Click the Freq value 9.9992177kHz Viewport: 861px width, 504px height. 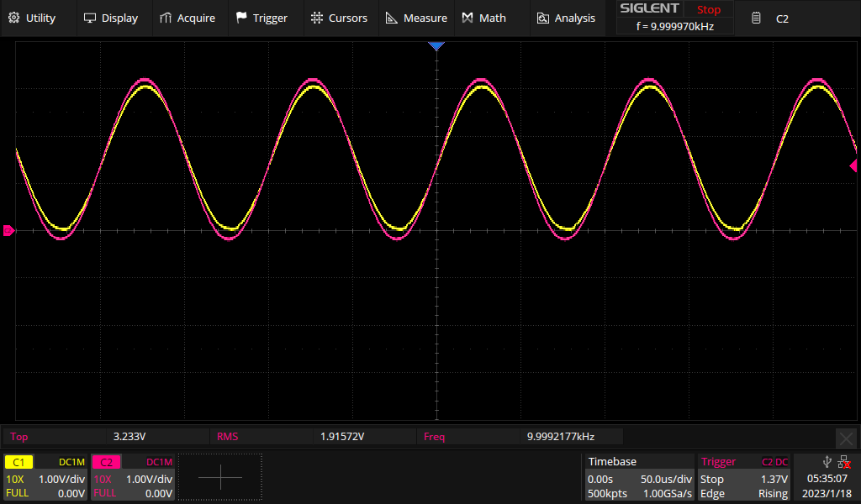(x=561, y=437)
